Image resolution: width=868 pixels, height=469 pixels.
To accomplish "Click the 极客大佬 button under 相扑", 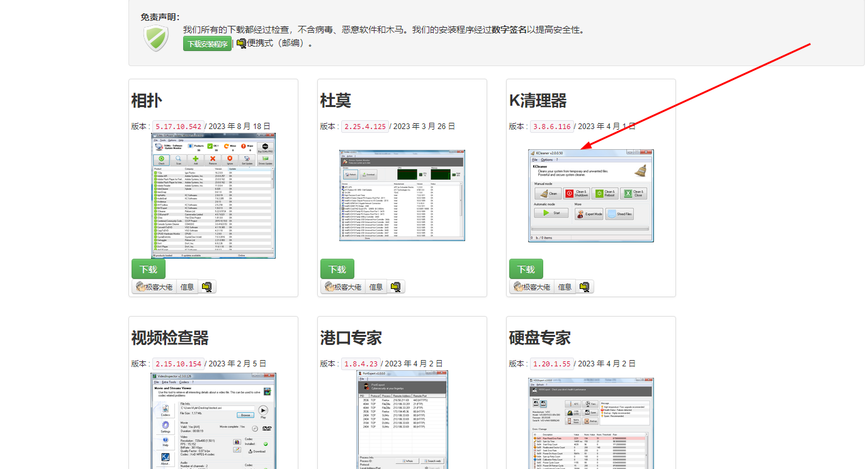I will (x=154, y=287).
